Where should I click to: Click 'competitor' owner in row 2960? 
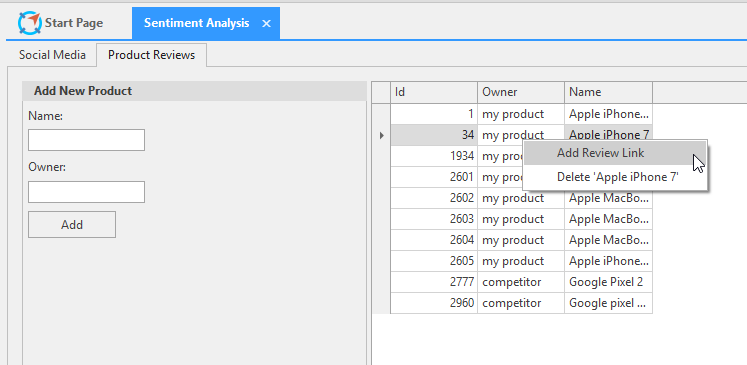(x=521, y=303)
